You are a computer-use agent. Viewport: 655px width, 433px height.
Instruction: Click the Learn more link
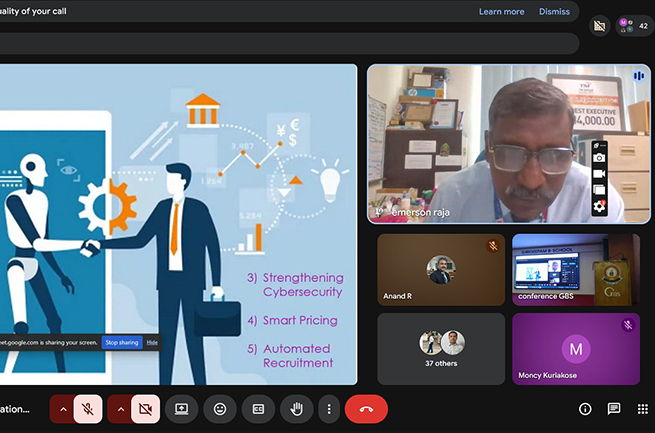coord(501,12)
